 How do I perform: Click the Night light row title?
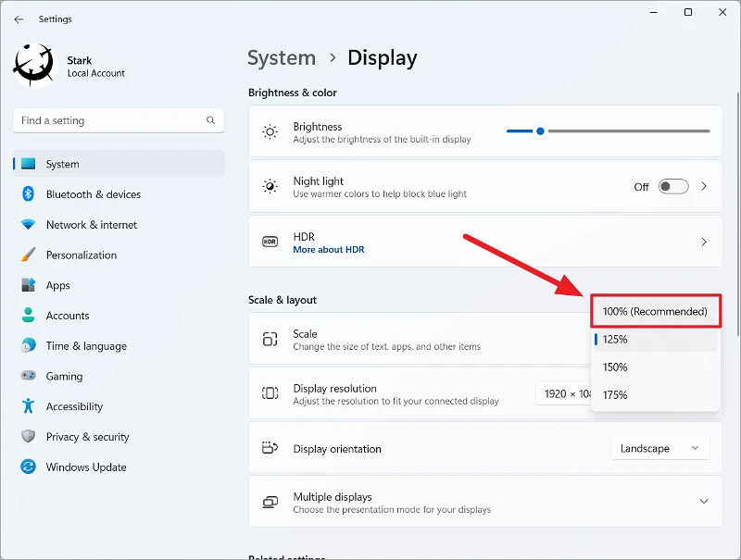318,181
